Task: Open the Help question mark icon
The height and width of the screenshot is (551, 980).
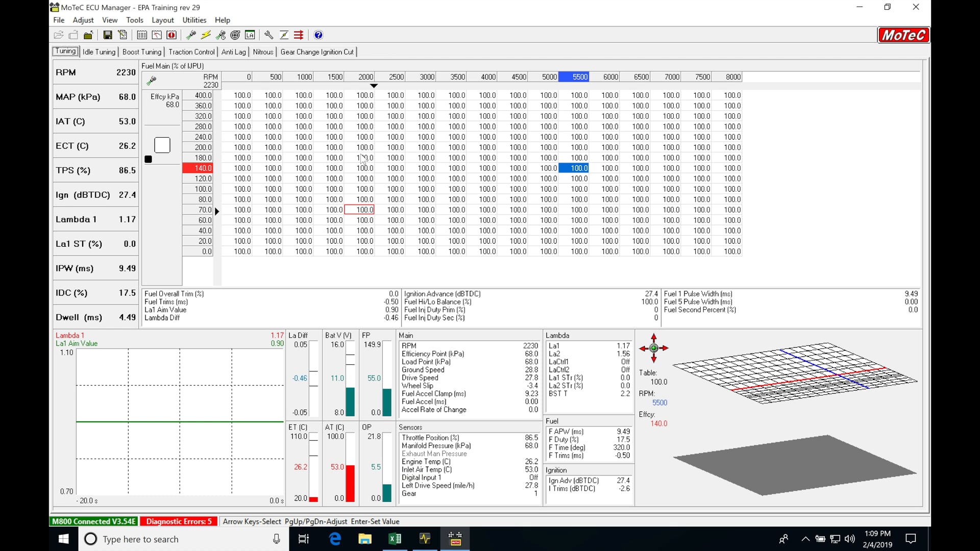Action: [318, 35]
